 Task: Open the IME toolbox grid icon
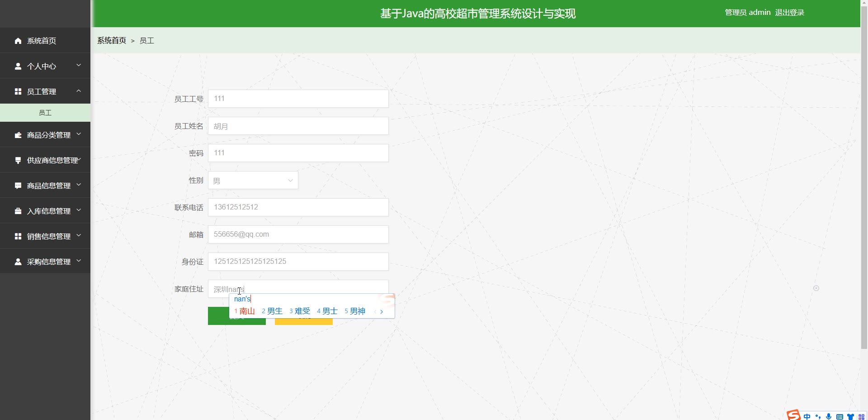point(861,416)
